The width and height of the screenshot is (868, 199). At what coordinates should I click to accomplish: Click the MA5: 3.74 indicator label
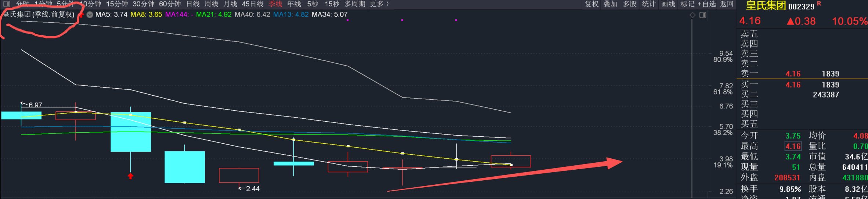click(111, 15)
